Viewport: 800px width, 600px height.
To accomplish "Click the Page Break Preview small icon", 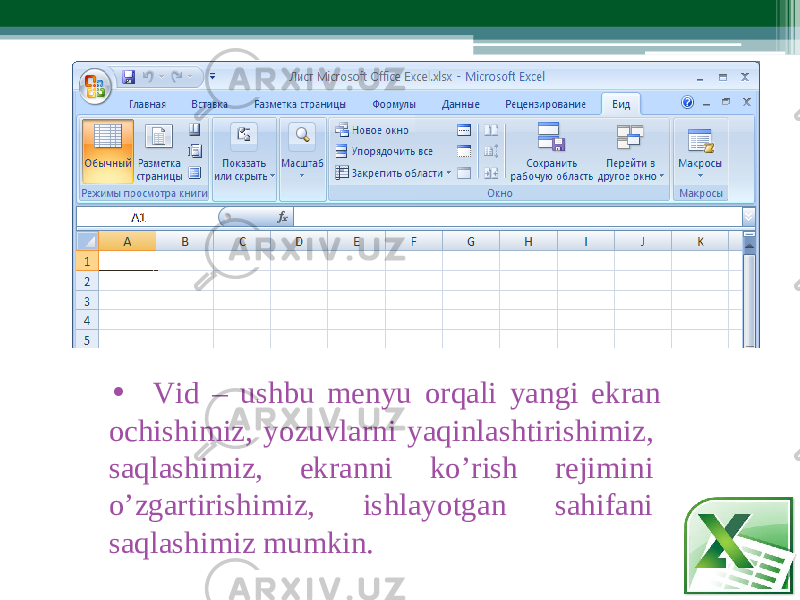I will pyautogui.click(x=195, y=130).
